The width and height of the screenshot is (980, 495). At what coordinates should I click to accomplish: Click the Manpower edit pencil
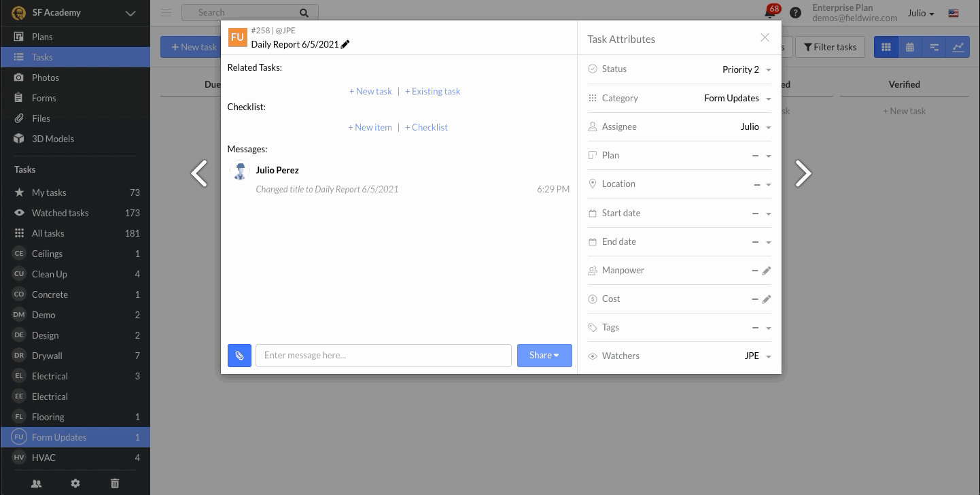coord(767,271)
